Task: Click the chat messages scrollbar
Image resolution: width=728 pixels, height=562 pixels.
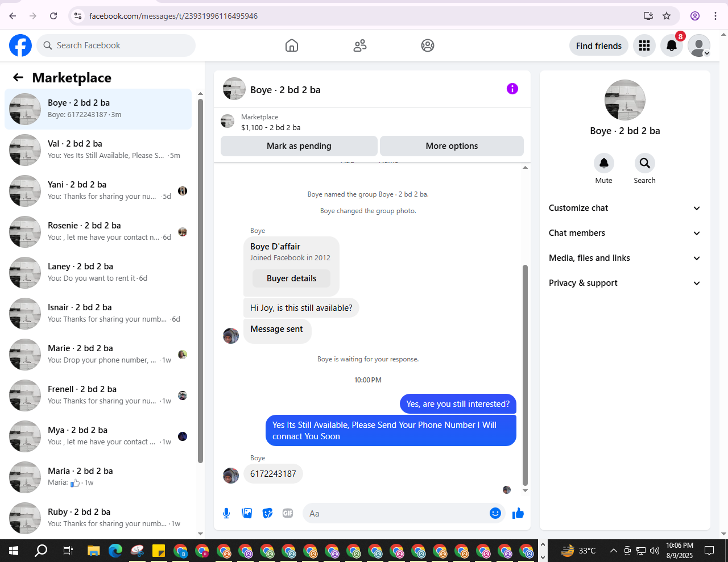Action: click(525, 375)
